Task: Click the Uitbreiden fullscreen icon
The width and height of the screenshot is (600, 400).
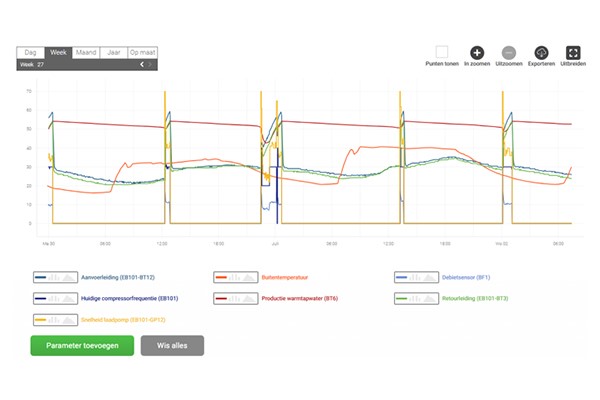Action: click(x=573, y=53)
